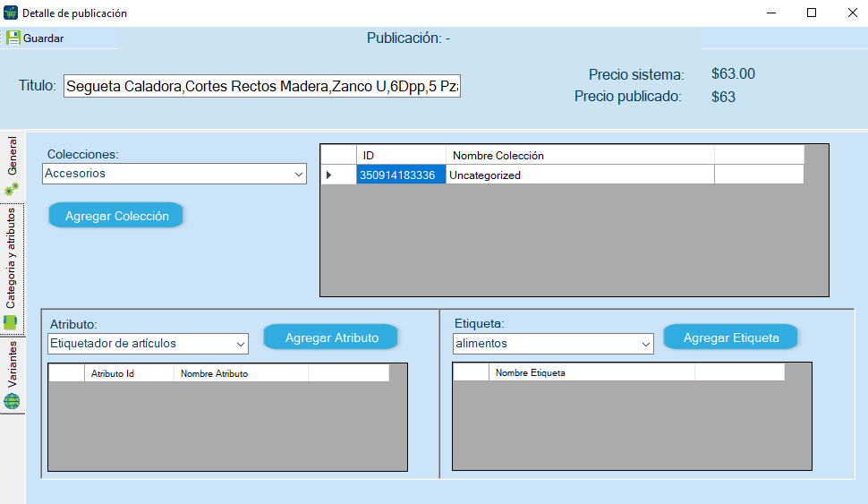Click the Accesorios value in Colecciones combo
This screenshot has width=868, height=504.
pos(75,174)
